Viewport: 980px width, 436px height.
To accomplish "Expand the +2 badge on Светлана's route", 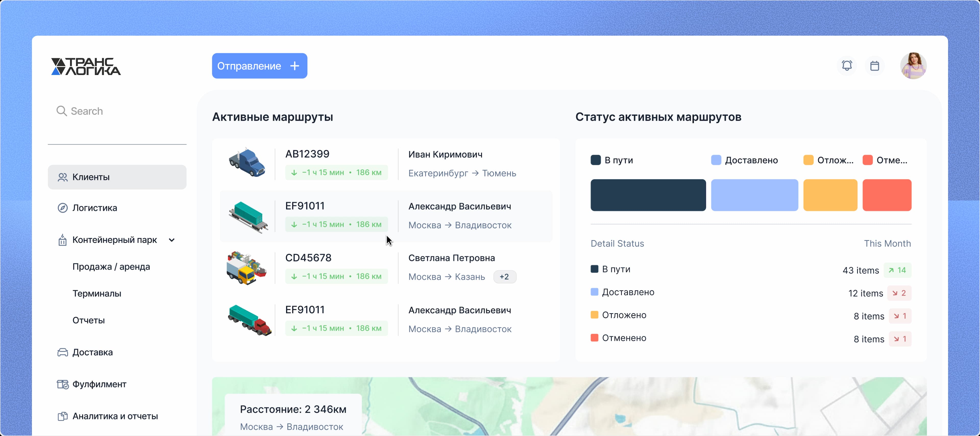I will point(505,277).
